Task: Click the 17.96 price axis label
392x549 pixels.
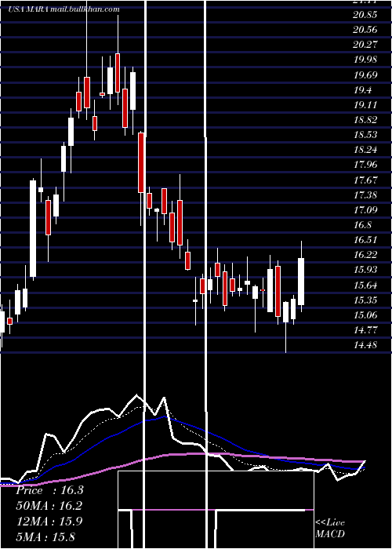Action: click(x=366, y=165)
